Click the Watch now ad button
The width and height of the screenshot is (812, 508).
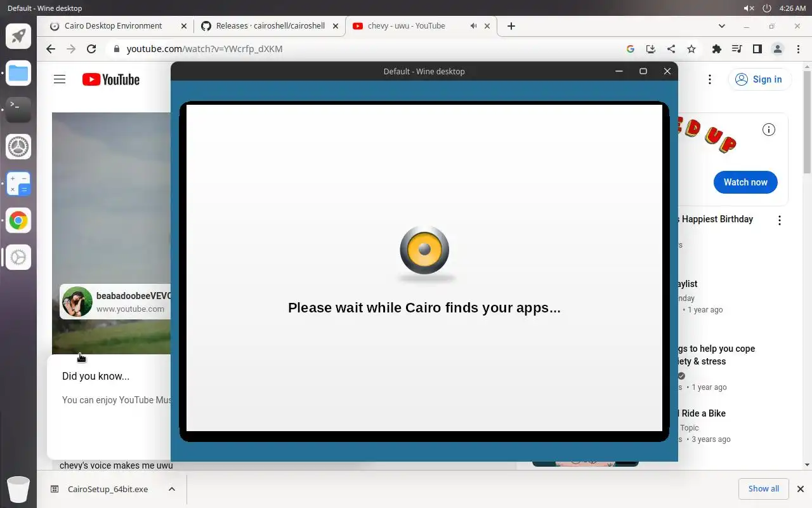click(x=745, y=182)
